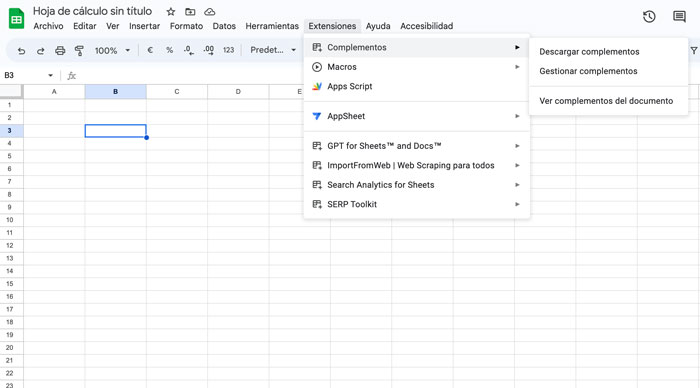
Task: Choose Gestionar complementos
Action: pos(608,71)
